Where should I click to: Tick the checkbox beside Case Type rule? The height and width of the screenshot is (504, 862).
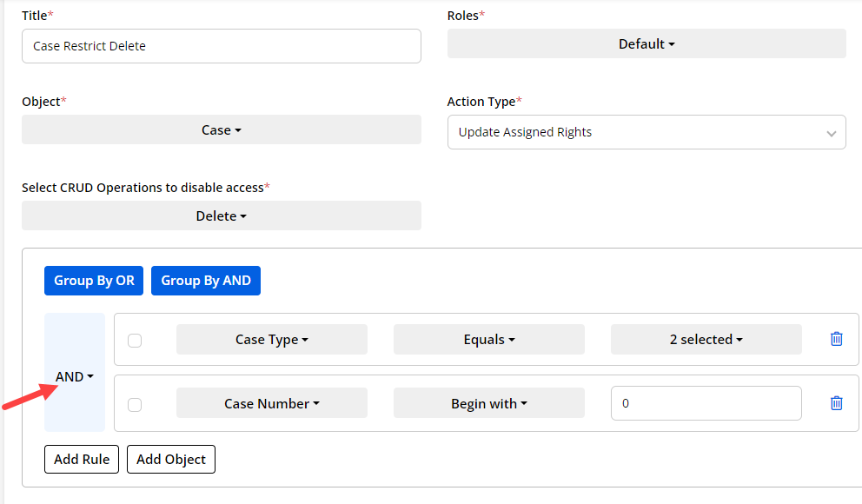click(135, 341)
